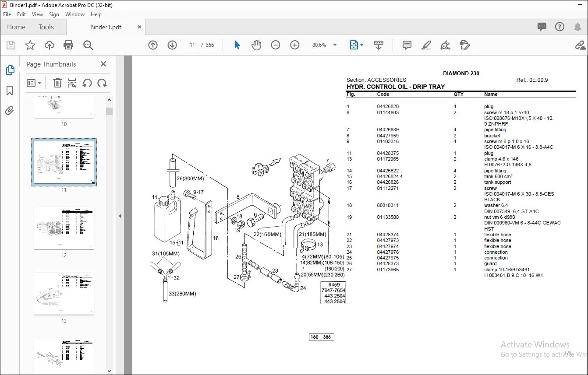Click the 'Ref.: 0E.00.9' reference text
The width and height of the screenshot is (588, 375).
532,80
